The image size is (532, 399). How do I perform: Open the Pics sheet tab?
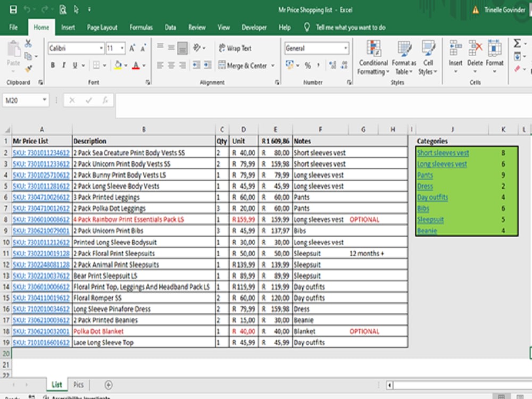pyautogui.click(x=78, y=384)
